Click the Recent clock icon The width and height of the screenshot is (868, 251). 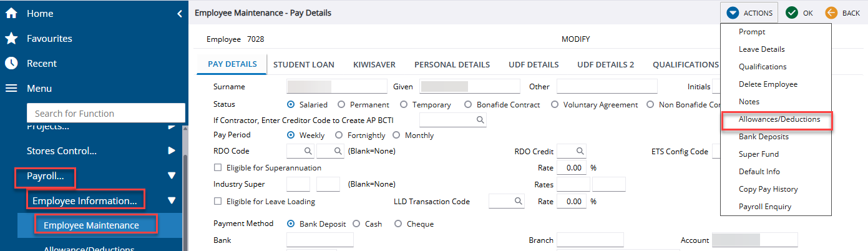(x=11, y=63)
